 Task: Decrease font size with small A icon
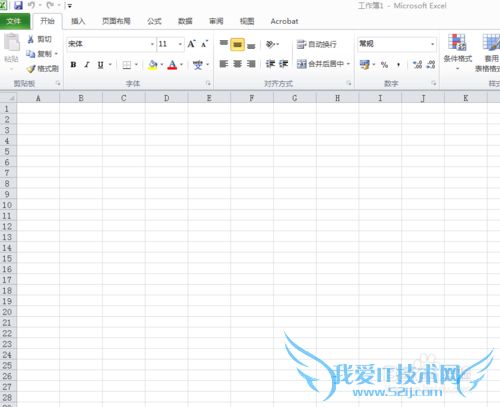(x=204, y=44)
